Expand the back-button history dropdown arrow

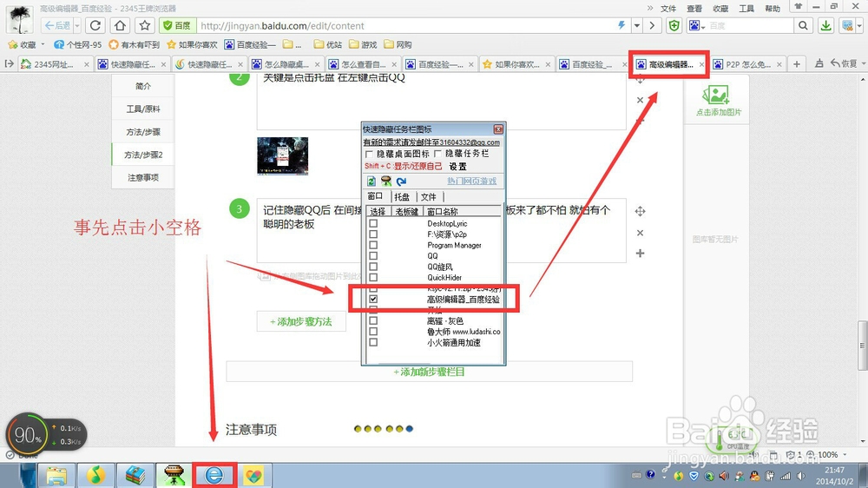[x=77, y=25]
